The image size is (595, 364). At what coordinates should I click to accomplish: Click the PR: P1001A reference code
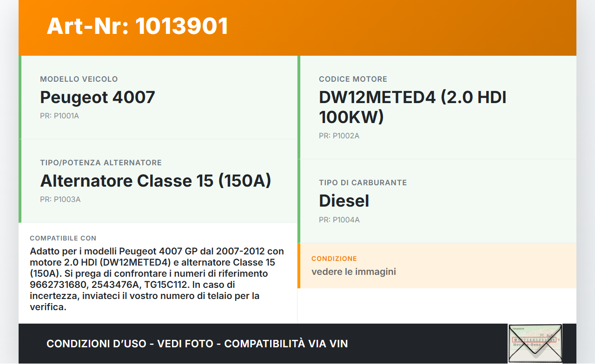[59, 116]
